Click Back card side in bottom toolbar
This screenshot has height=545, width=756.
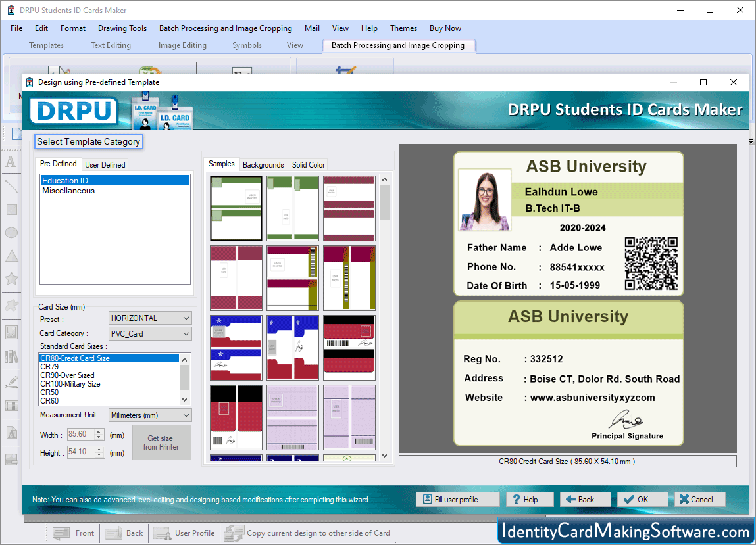click(124, 533)
